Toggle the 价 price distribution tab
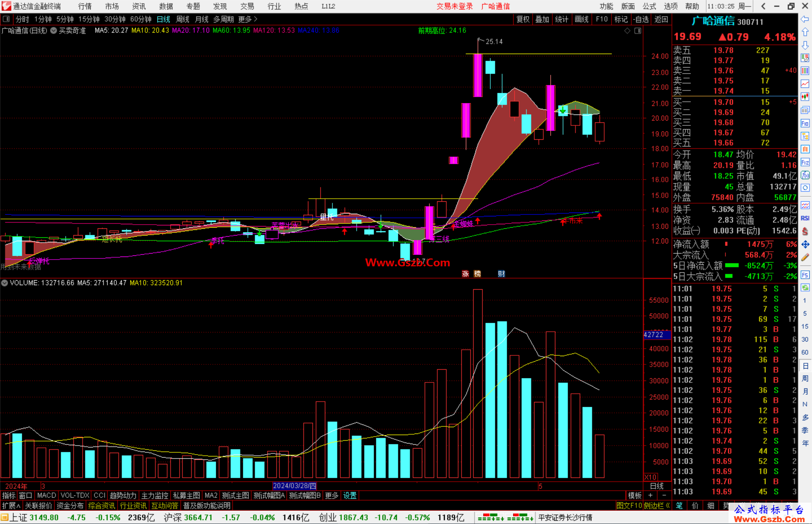812x524 pixels. [695, 506]
